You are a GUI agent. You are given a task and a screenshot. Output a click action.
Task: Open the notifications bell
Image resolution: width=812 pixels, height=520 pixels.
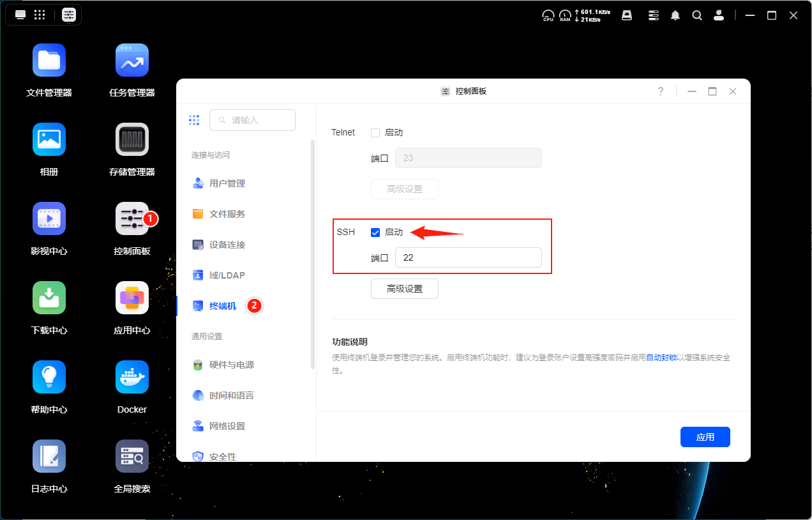(675, 15)
